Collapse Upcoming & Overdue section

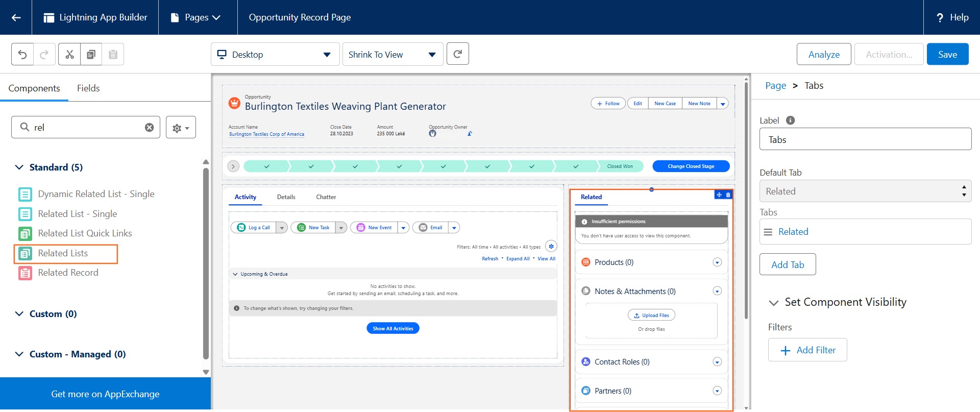point(235,274)
